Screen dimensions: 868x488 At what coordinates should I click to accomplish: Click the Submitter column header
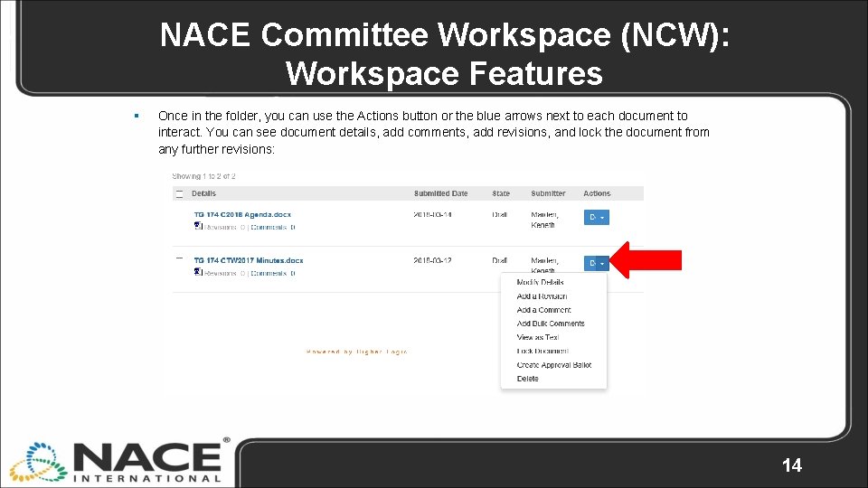coord(548,193)
